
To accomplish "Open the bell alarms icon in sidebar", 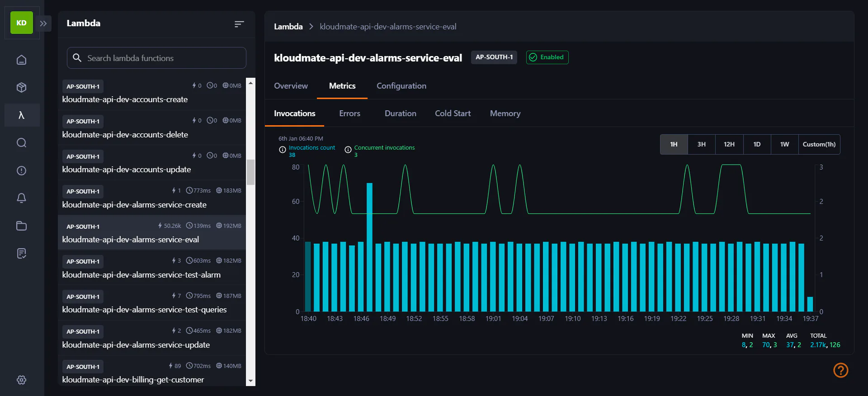I will coord(21,198).
